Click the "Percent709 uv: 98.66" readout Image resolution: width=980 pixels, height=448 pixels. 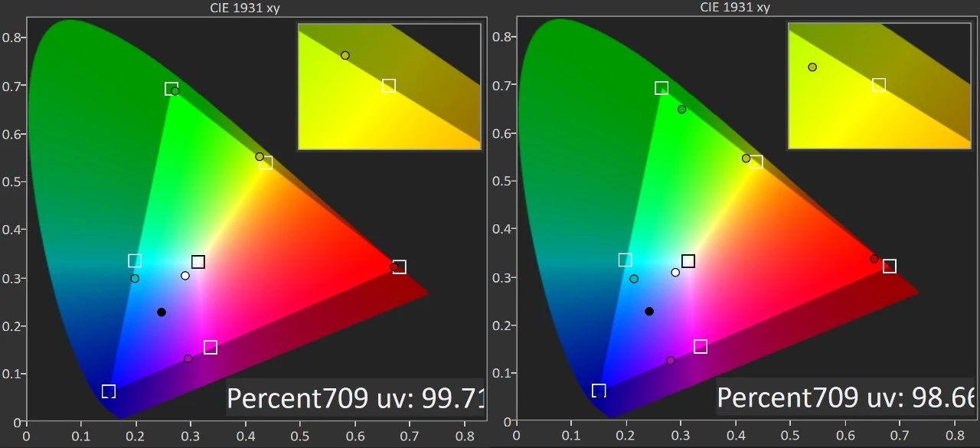click(x=846, y=397)
